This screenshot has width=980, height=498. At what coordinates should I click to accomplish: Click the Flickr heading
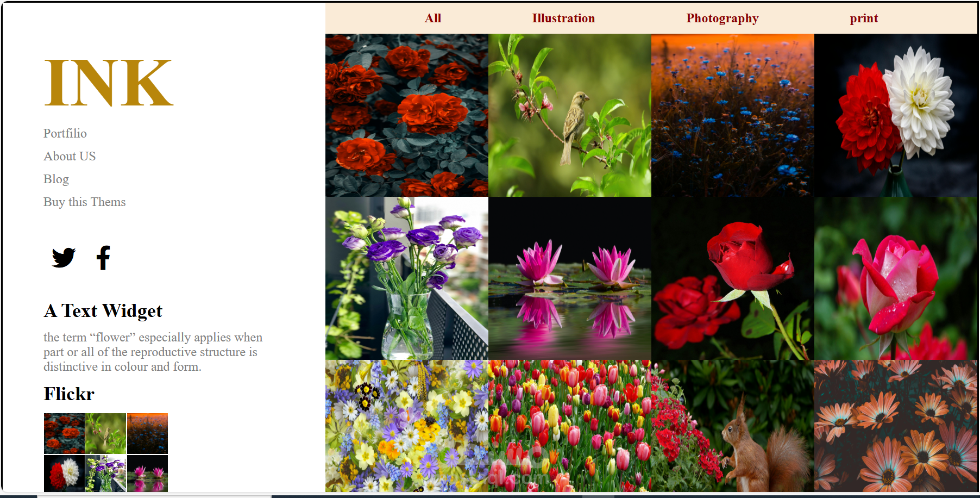[69, 394]
